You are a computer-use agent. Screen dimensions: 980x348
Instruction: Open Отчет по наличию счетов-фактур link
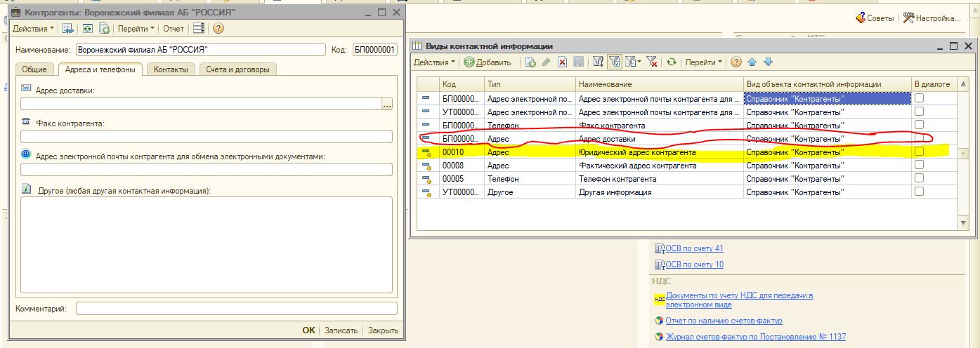click(x=724, y=321)
